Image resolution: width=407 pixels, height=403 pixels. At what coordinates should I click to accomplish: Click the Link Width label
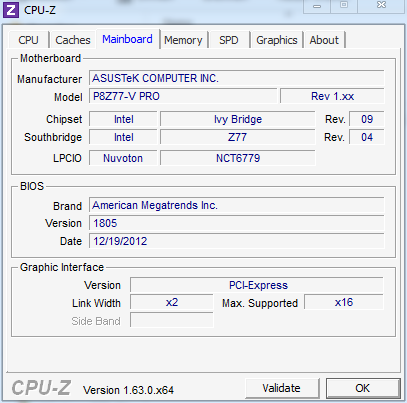coord(96,303)
